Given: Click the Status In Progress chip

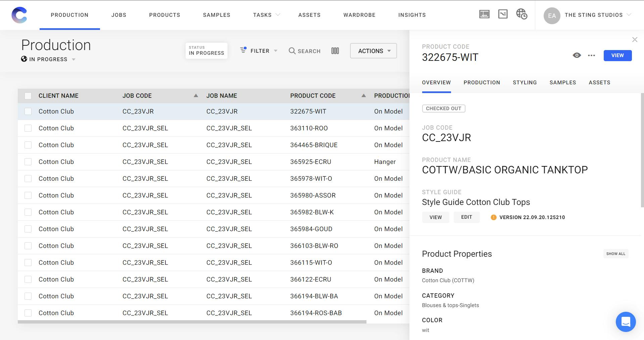Looking at the screenshot, I should coord(206,50).
